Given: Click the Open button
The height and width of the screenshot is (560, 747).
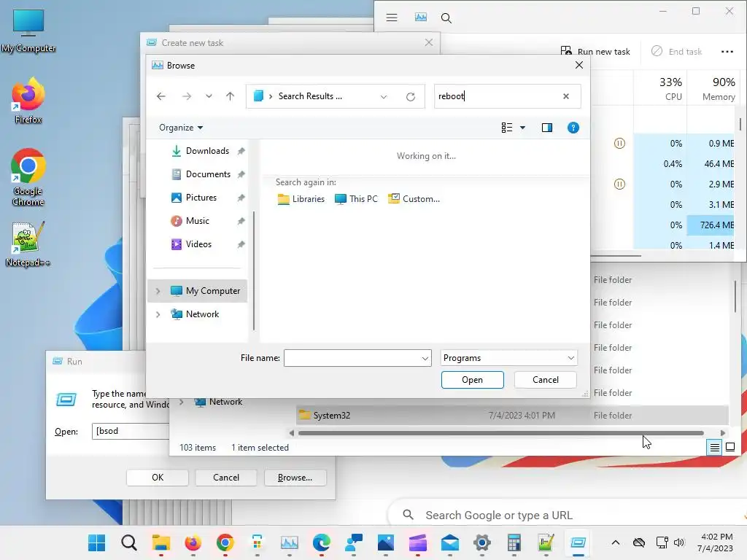Looking at the screenshot, I should (x=472, y=380).
